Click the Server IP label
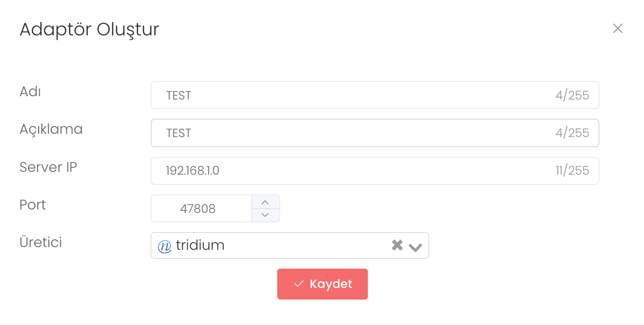This screenshot has width=644, height=325. (x=48, y=167)
